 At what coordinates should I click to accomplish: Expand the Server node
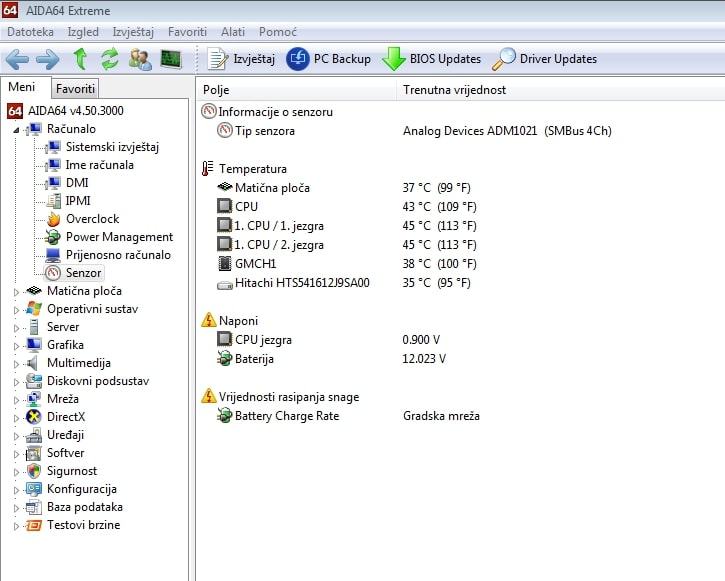click(x=16, y=328)
